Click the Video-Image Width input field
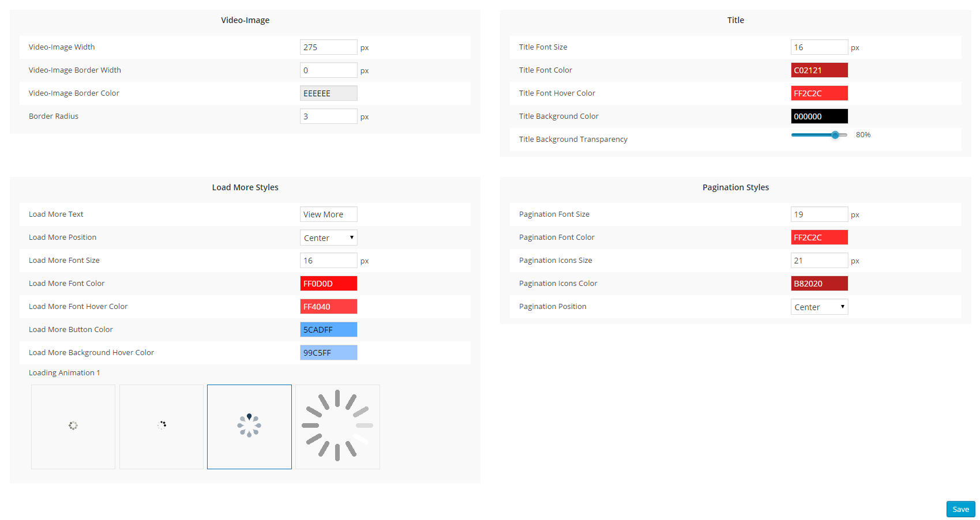The height and width of the screenshot is (520, 980). point(328,47)
